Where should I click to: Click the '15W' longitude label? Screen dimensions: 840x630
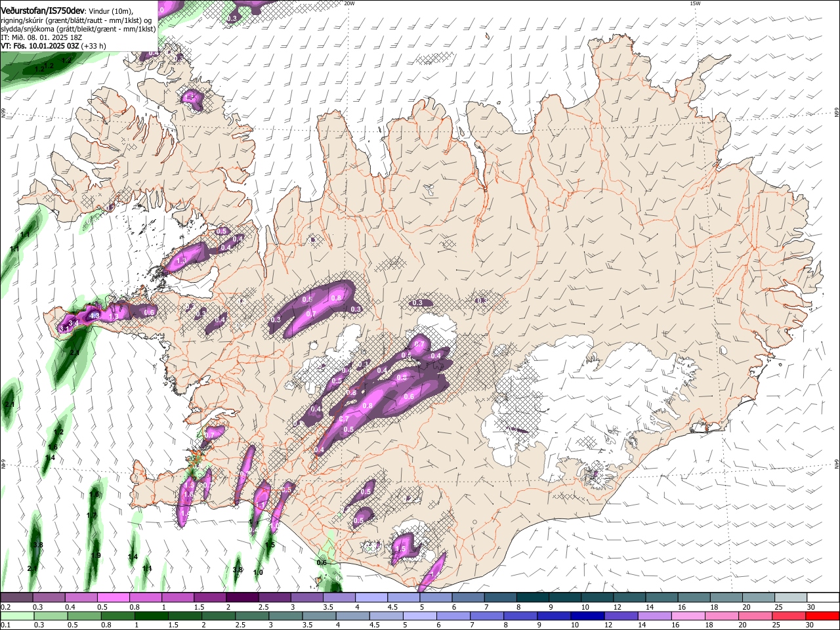(695, 3)
